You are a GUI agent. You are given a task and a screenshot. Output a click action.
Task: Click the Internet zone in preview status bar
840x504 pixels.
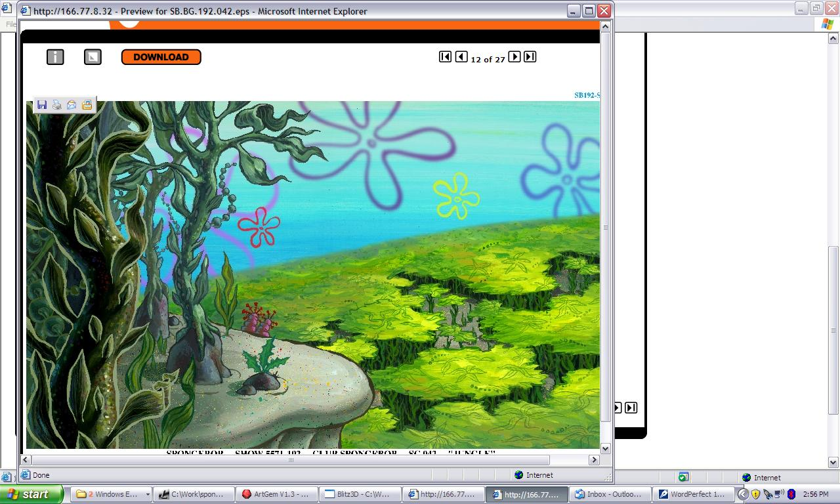534,475
